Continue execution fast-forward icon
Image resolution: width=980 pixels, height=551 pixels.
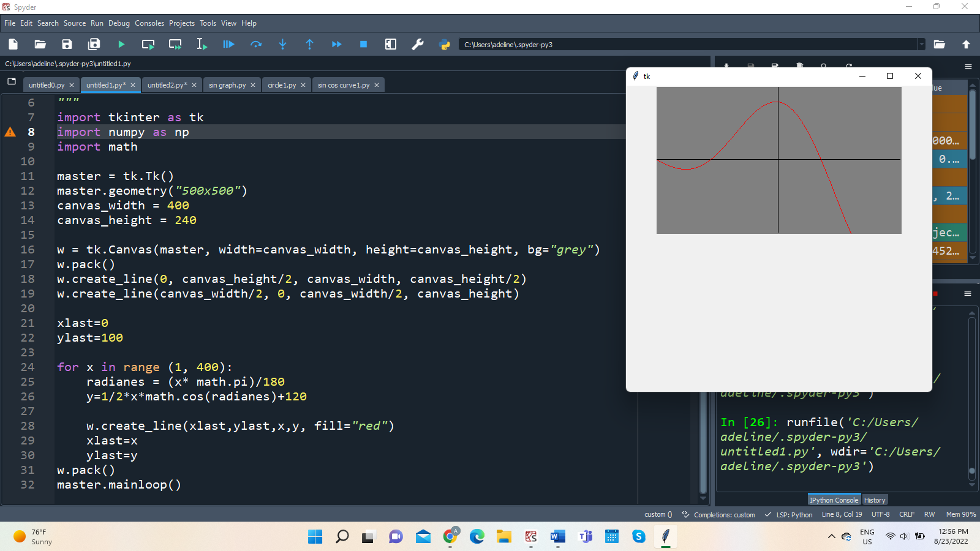coord(336,44)
